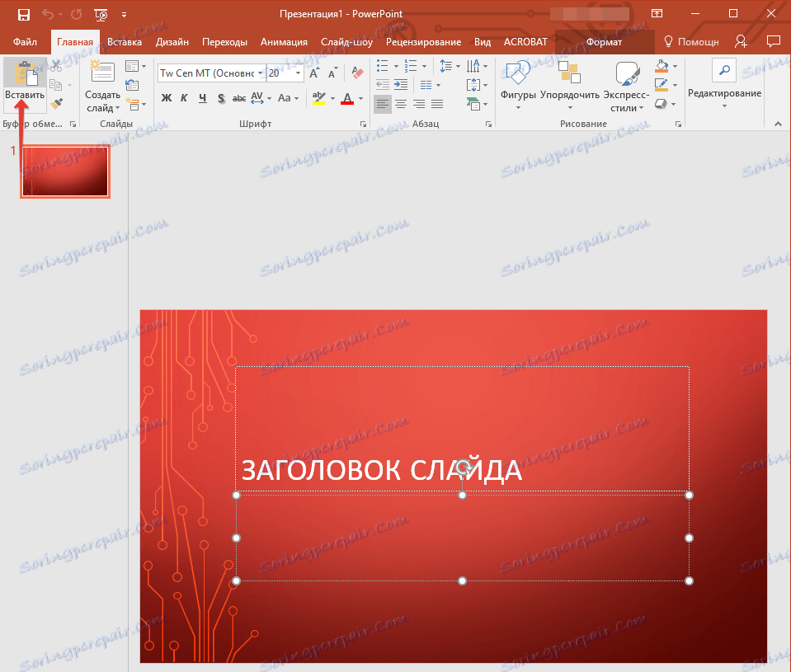
Task: Apply the yellow text highlight color
Action: point(319,98)
